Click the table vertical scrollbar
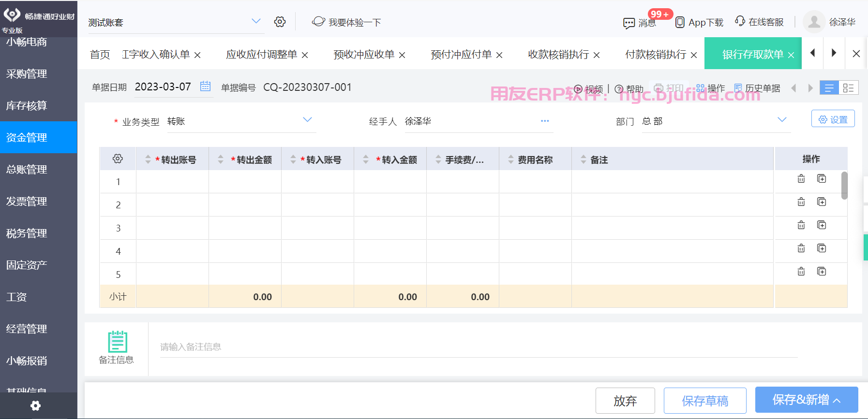 click(844, 186)
